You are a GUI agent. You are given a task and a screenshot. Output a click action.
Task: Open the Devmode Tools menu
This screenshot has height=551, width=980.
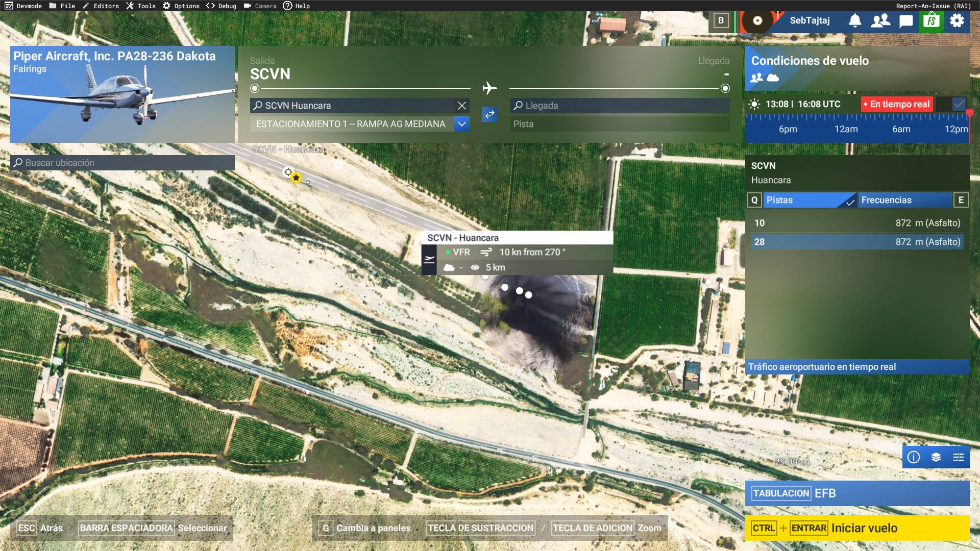point(141,6)
